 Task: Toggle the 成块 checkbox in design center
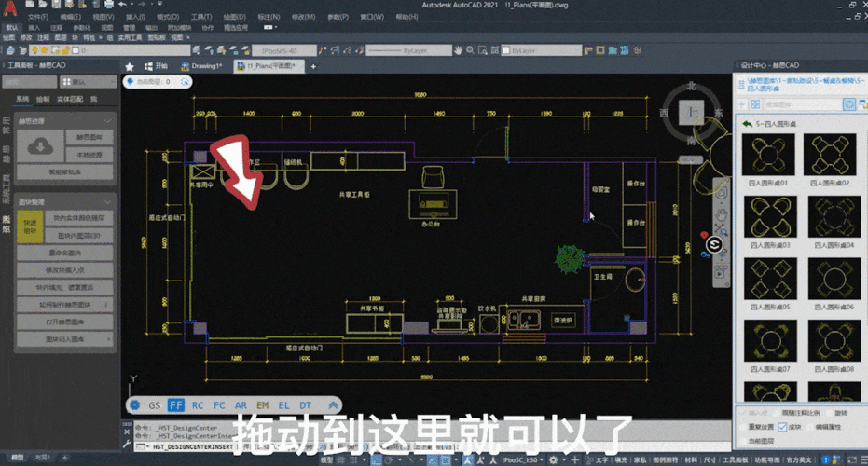(x=782, y=427)
